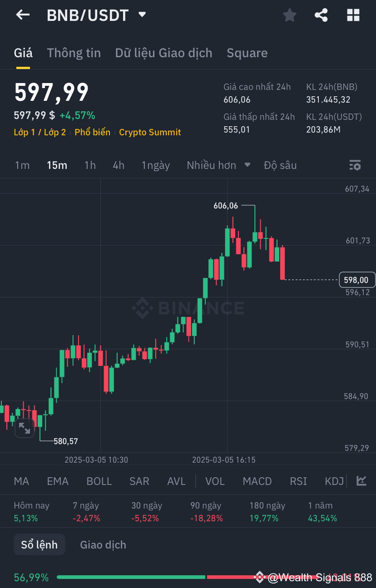Open the grid layout icon top right
This screenshot has height=588, width=376.
(x=353, y=15)
